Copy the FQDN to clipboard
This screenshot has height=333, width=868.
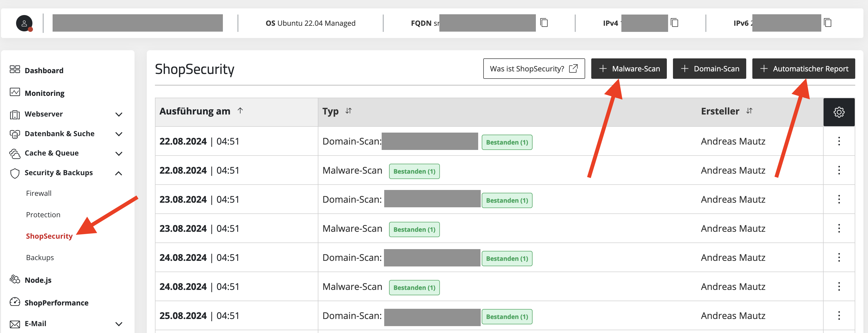point(544,23)
